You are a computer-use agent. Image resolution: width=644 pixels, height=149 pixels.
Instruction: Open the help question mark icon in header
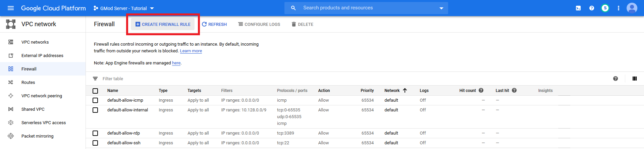coord(592,8)
